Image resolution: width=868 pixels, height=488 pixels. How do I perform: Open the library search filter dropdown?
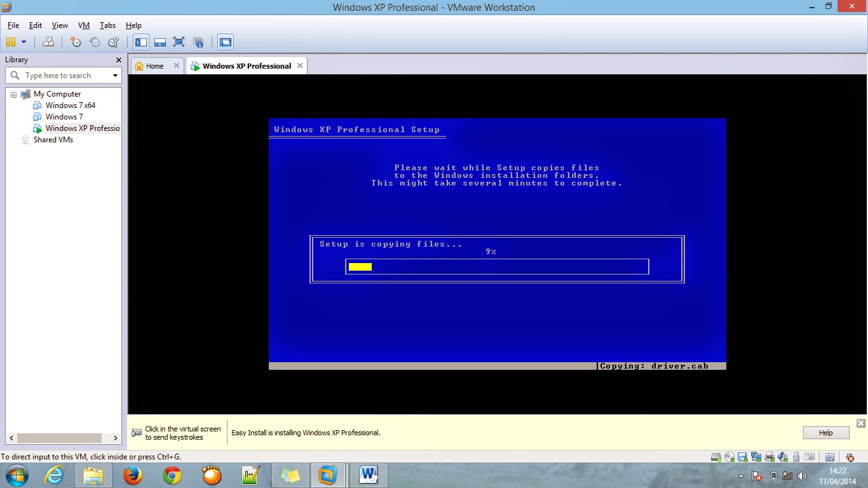coord(116,75)
